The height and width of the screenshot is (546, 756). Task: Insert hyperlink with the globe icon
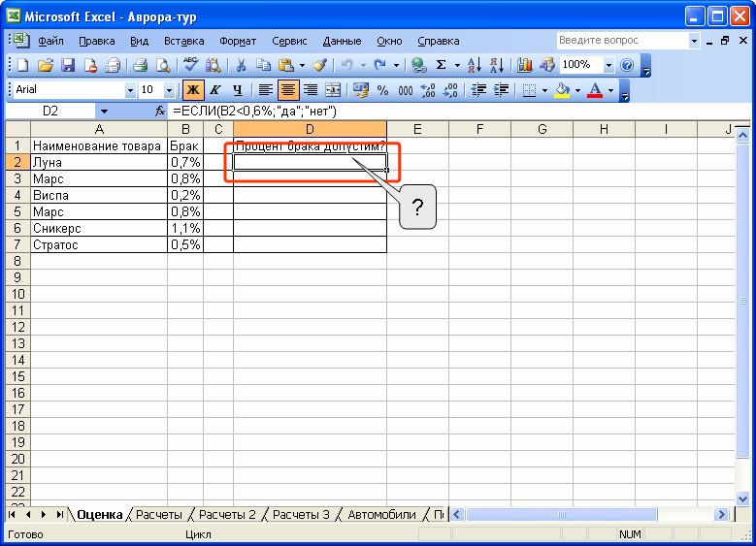coord(418,65)
